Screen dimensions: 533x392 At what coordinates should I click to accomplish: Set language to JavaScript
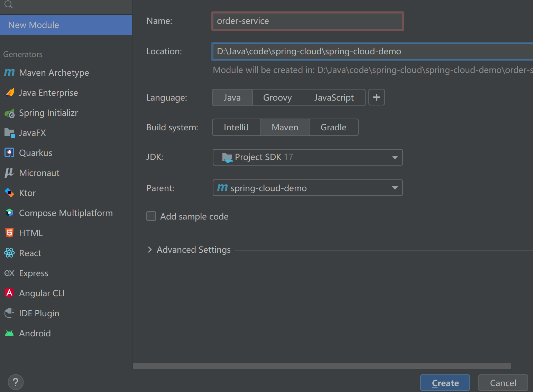334,97
